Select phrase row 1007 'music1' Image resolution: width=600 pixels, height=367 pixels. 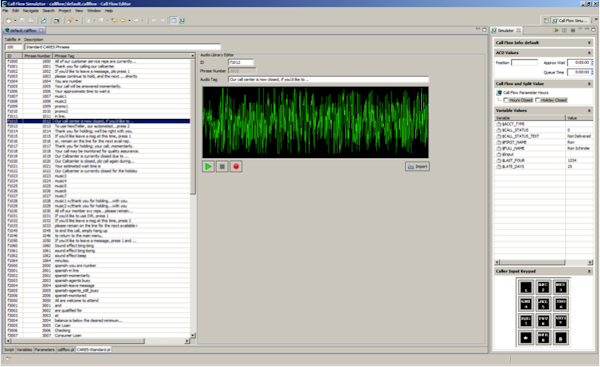click(98, 96)
